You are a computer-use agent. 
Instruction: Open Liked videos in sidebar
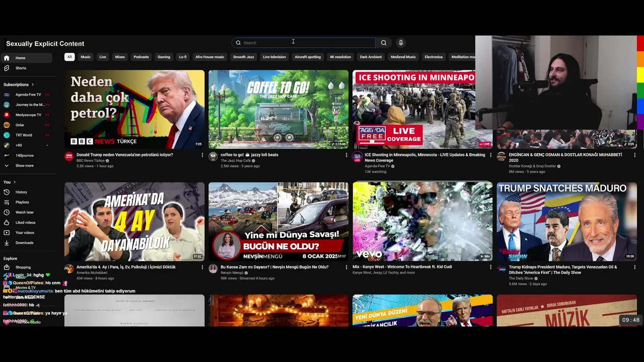(25, 222)
